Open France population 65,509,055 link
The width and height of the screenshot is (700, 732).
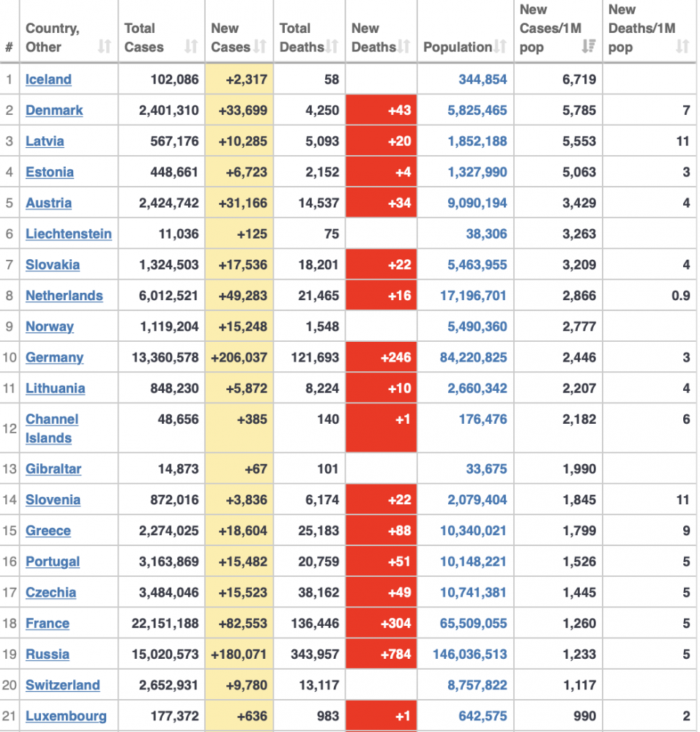pos(474,623)
